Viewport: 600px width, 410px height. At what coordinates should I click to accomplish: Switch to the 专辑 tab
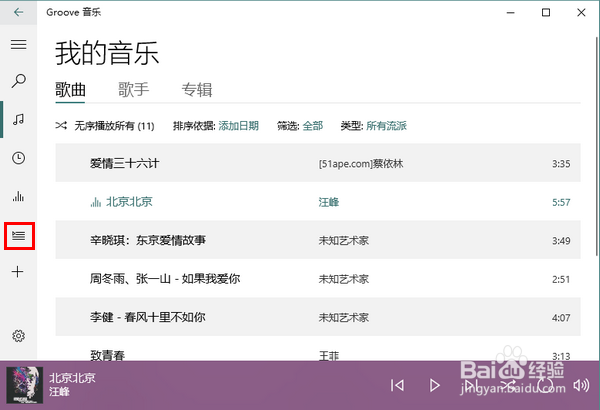(x=197, y=90)
